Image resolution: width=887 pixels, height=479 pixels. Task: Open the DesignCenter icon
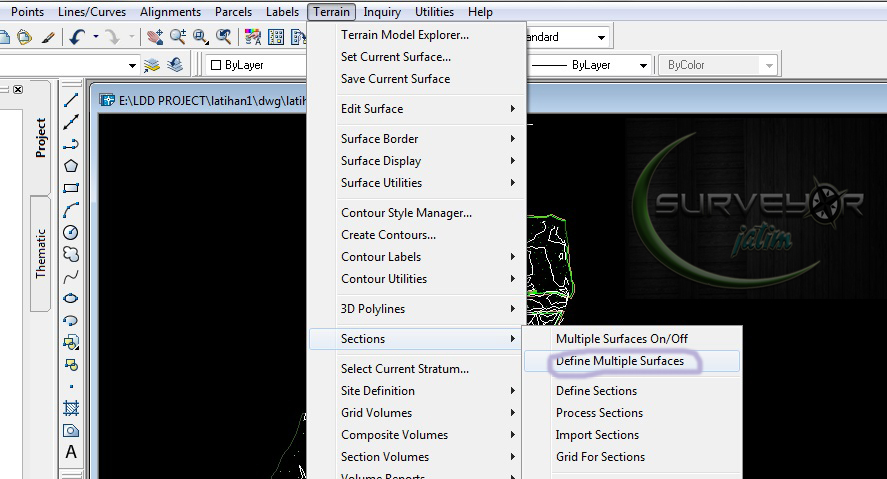click(x=276, y=37)
